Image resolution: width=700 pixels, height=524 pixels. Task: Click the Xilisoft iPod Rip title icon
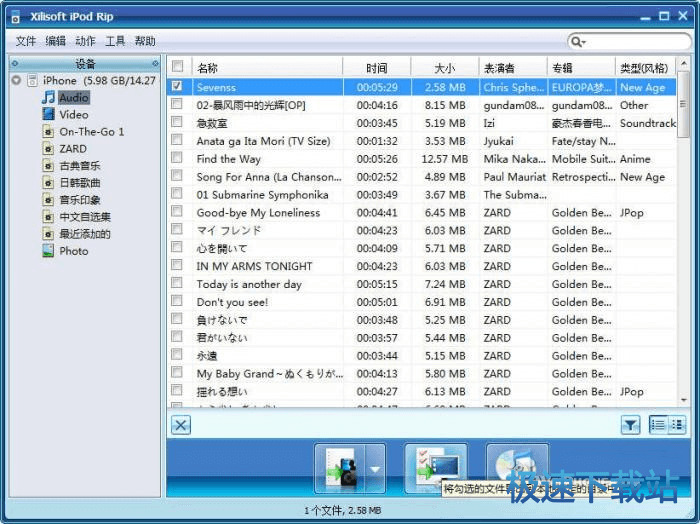[16, 17]
